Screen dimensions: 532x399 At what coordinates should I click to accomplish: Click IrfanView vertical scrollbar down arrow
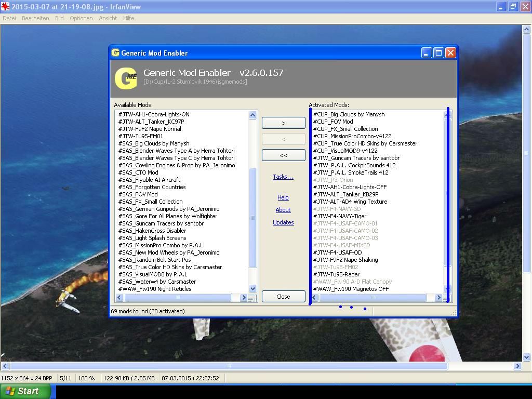527,357
